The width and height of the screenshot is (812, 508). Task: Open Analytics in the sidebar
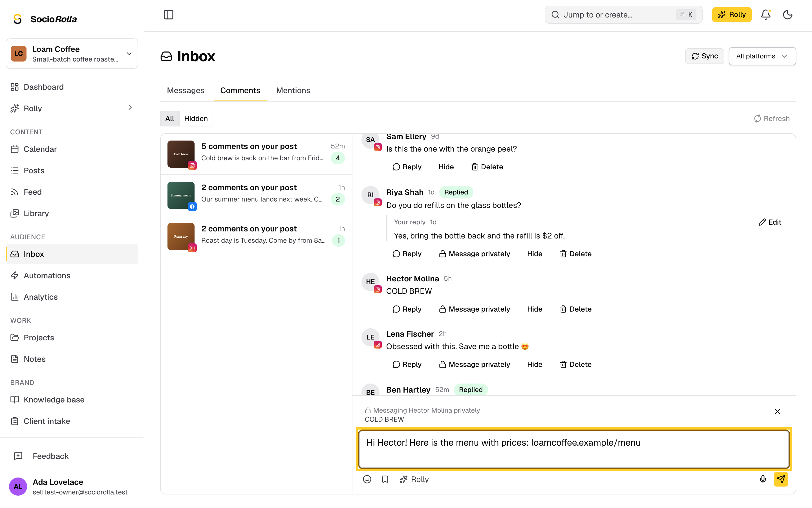[x=72, y=297]
